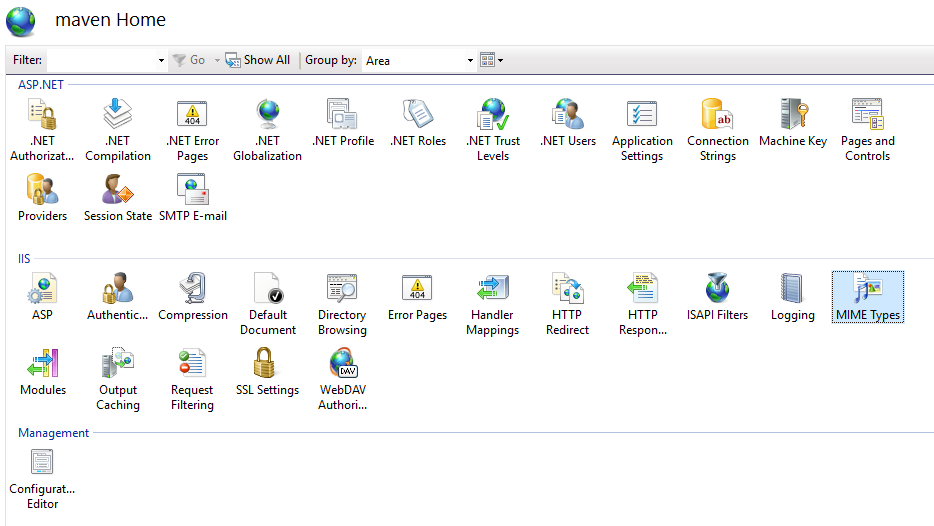Click inside the Filter text field
Image resolution: width=934 pixels, height=526 pixels.
pyautogui.click(x=100, y=61)
